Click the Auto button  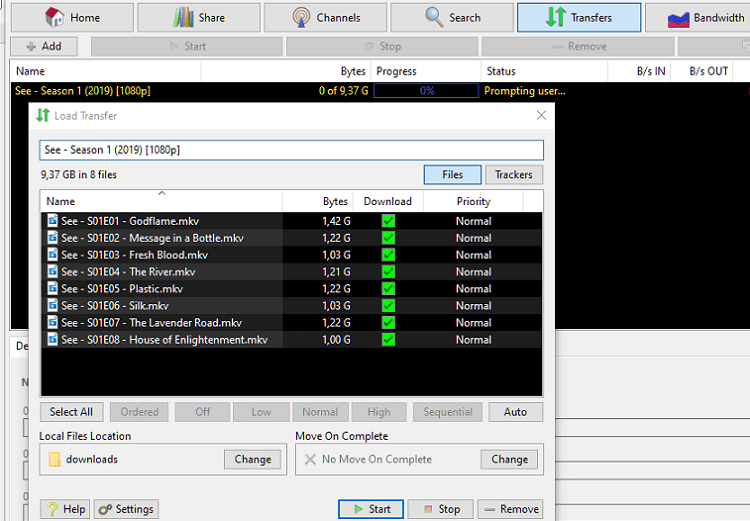pos(515,412)
